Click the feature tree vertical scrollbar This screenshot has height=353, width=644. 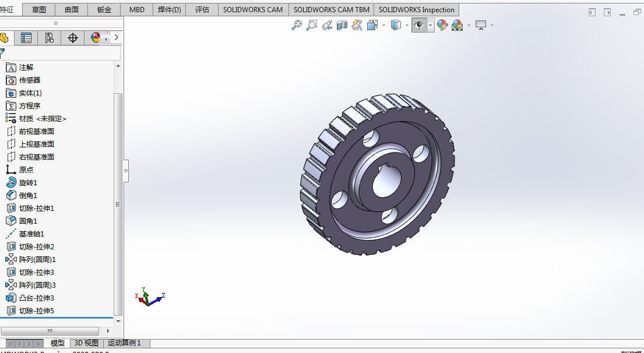[x=118, y=204]
